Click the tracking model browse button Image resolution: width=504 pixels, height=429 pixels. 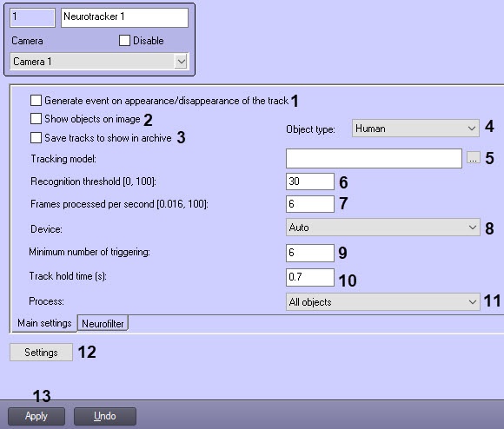[x=474, y=158]
